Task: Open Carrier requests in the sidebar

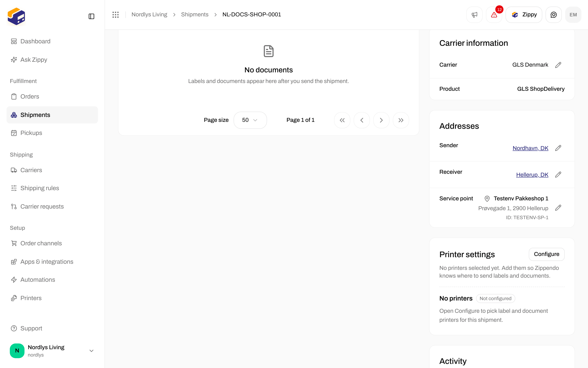Action: 52,206
